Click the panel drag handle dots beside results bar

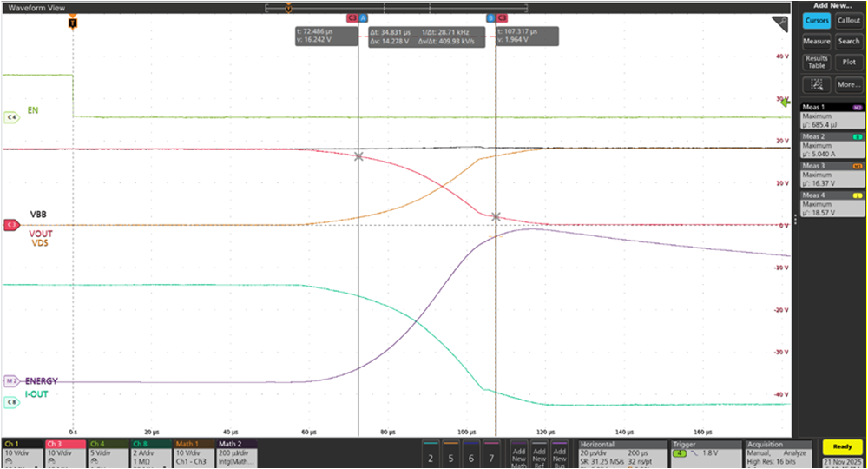click(795, 220)
